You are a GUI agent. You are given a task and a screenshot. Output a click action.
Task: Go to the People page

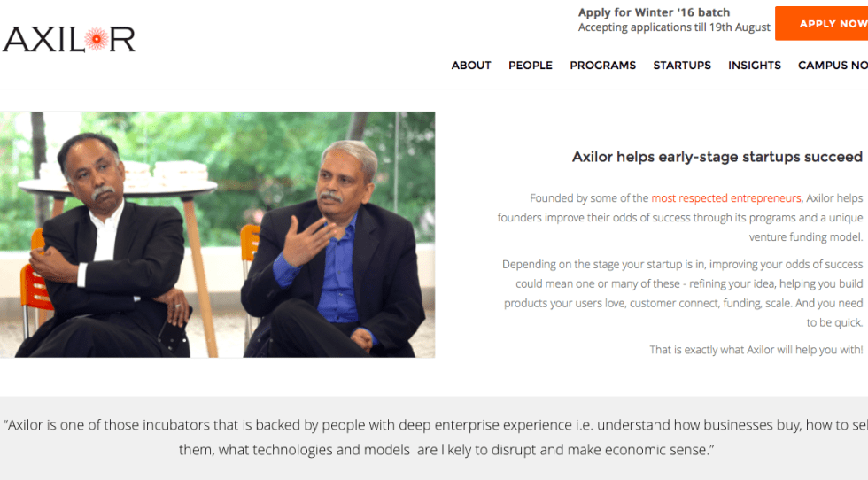531,66
